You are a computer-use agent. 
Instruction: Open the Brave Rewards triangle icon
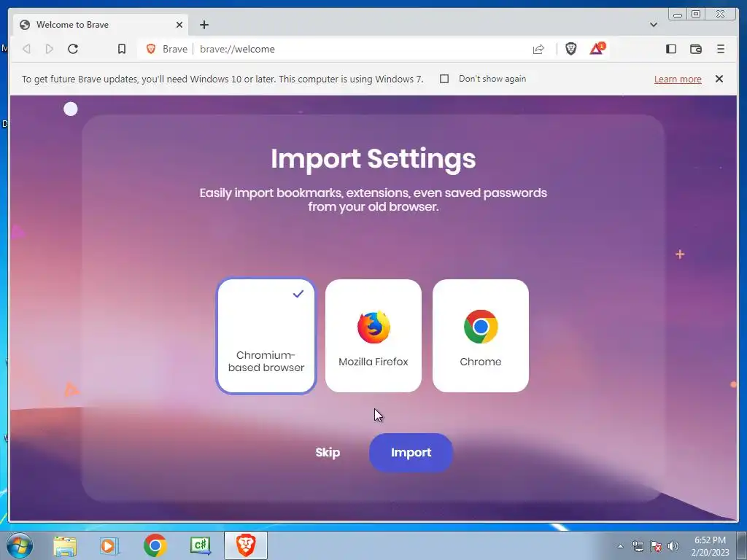597,49
